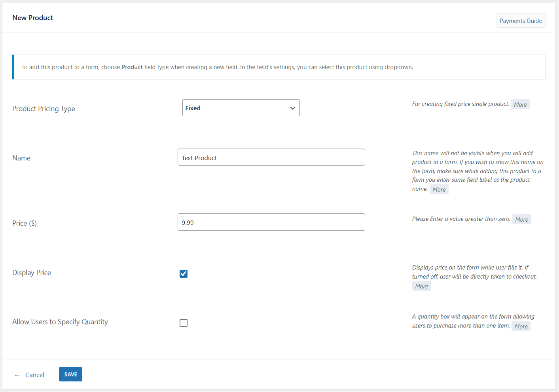Screen dimensions: 559x392
Task: Open the Payments Guide link
Action: [x=521, y=21]
